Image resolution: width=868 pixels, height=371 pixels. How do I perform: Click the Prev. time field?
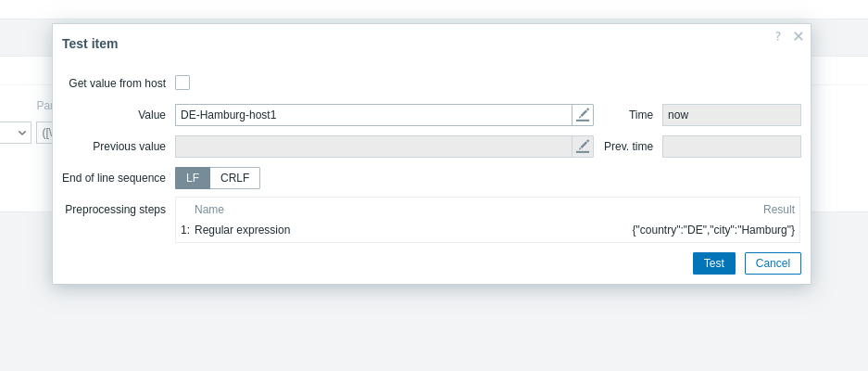731,147
